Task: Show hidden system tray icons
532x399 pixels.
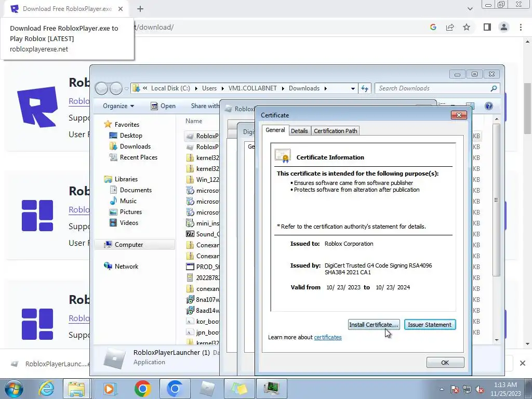Action: (442, 389)
